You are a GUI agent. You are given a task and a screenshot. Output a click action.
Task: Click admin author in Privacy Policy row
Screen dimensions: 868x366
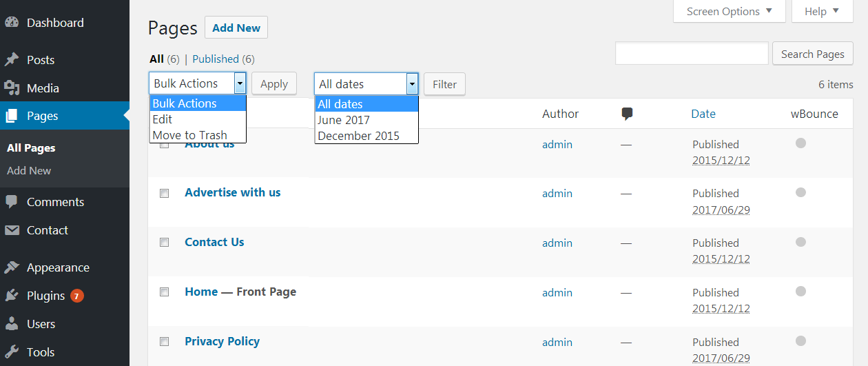(557, 342)
